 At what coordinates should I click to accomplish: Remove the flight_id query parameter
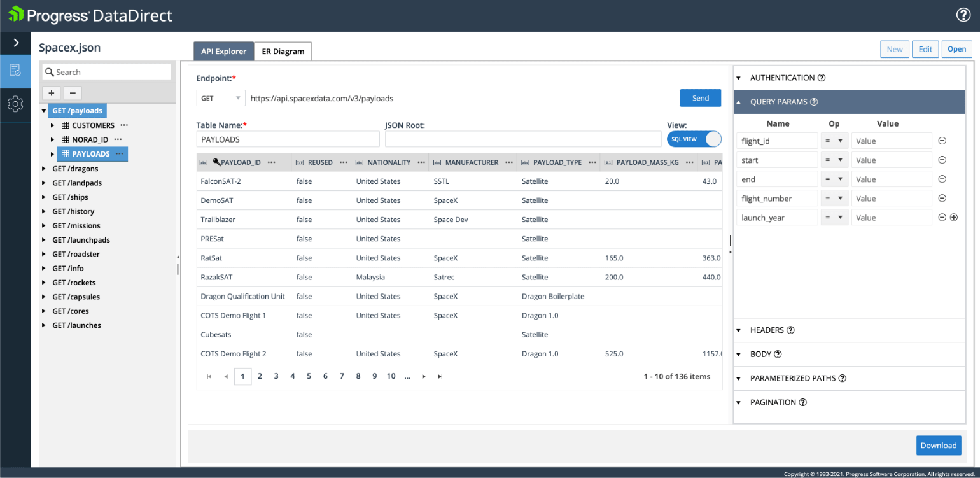coord(942,140)
